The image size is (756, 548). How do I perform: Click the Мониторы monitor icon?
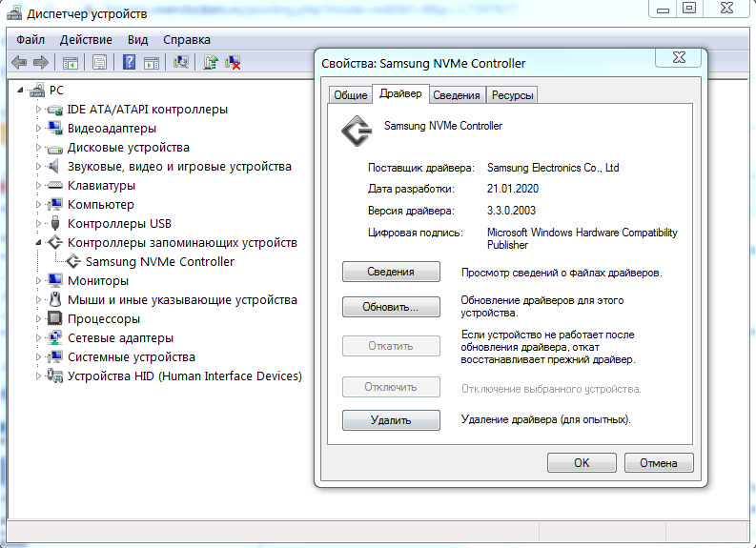[55, 280]
